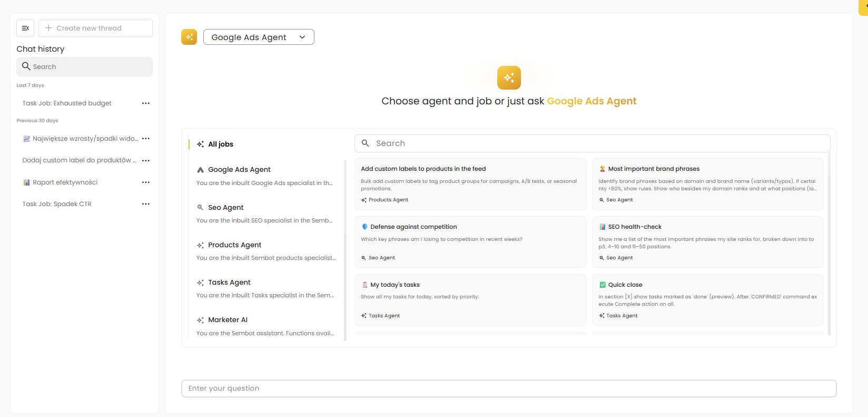Click the top-right yellow corner collapse tab

point(864,6)
